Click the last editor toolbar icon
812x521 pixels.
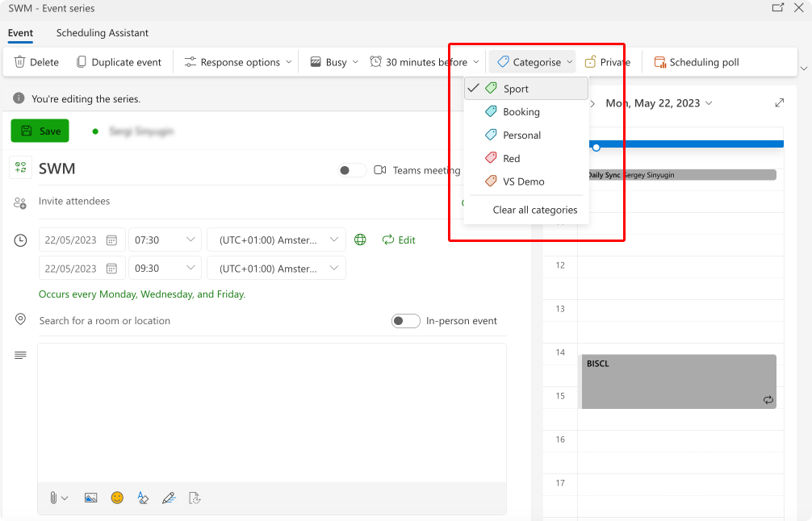click(x=195, y=498)
